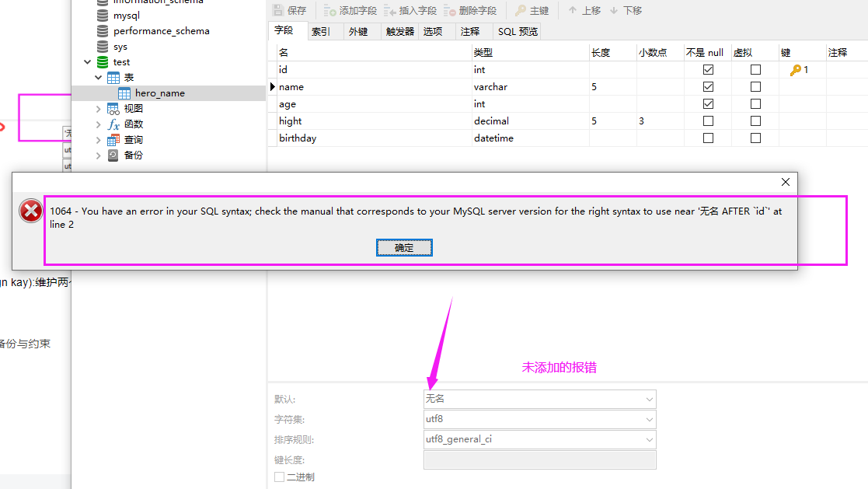Click the Queries (查询) node icon
Screen dimensions: 868x489
point(113,140)
